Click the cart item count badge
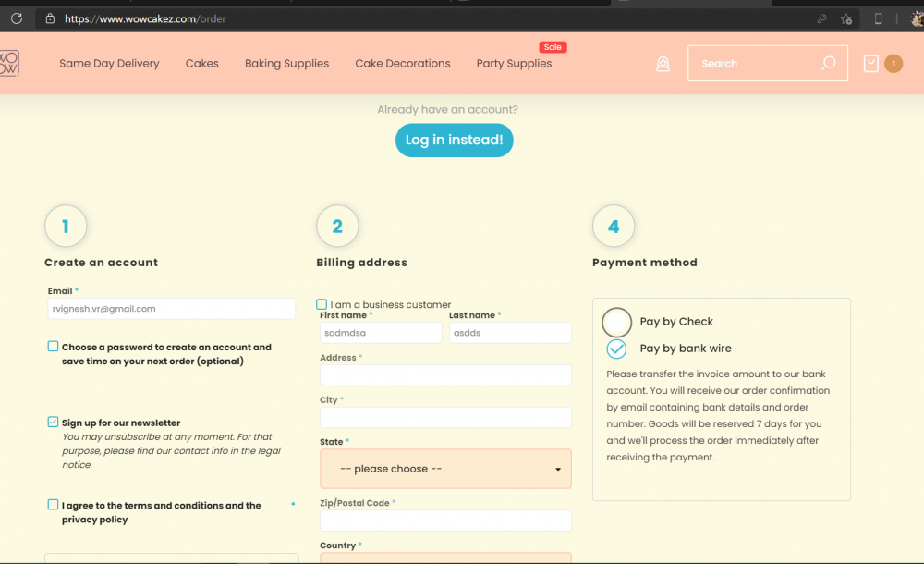Image resolution: width=924 pixels, height=564 pixels. 894,64
